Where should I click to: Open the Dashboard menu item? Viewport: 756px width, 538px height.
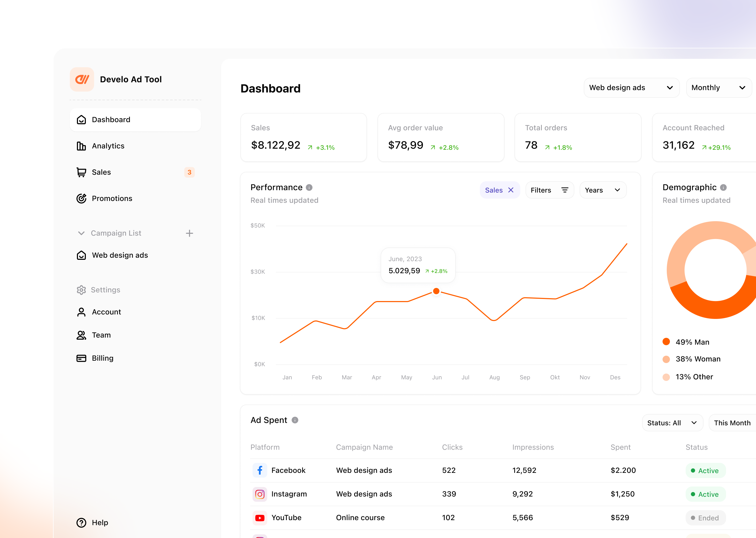coord(135,120)
